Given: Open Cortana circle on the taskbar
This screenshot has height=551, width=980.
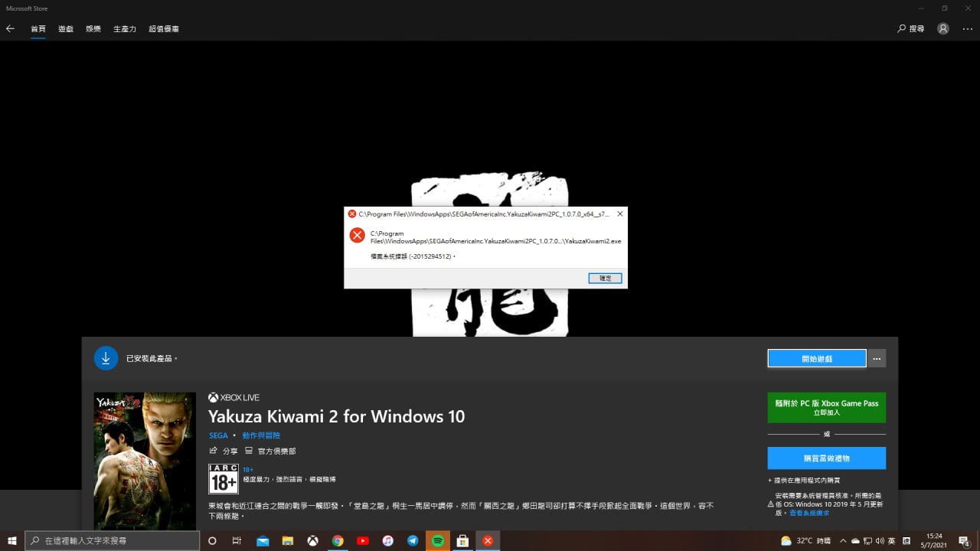Looking at the screenshot, I should click(x=212, y=540).
